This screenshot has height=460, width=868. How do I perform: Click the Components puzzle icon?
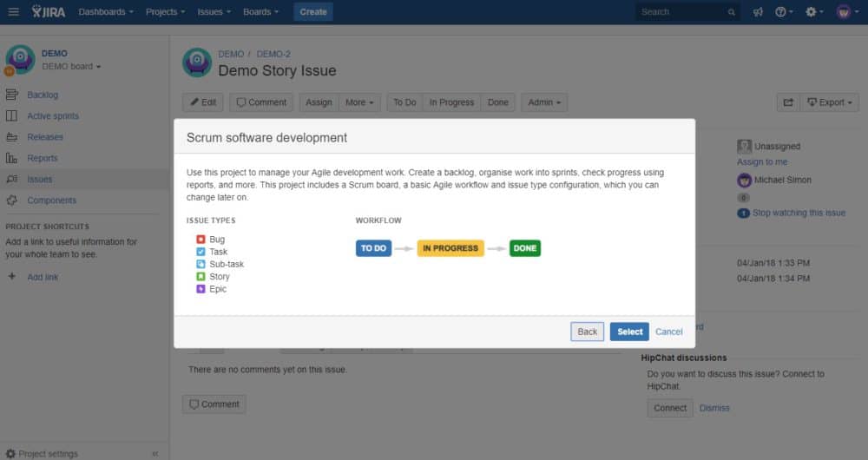tap(11, 200)
